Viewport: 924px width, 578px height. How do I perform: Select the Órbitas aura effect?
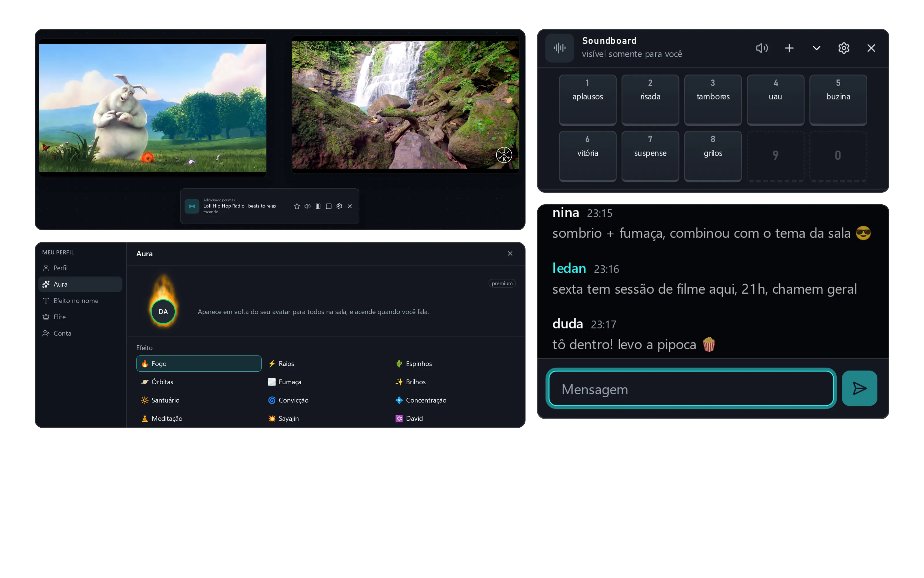pos(199,382)
